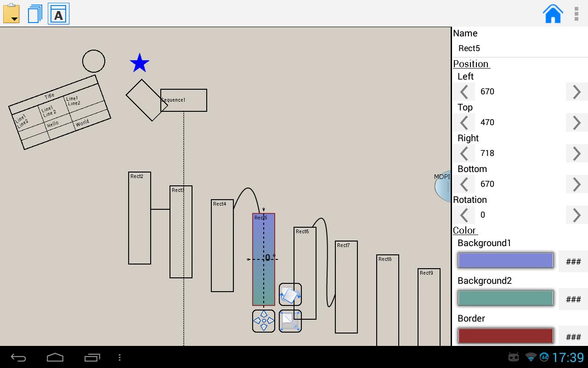Screen dimensions: 588x368
Task: Tap the duplicate copy icon
Action: click(x=35, y=13)
